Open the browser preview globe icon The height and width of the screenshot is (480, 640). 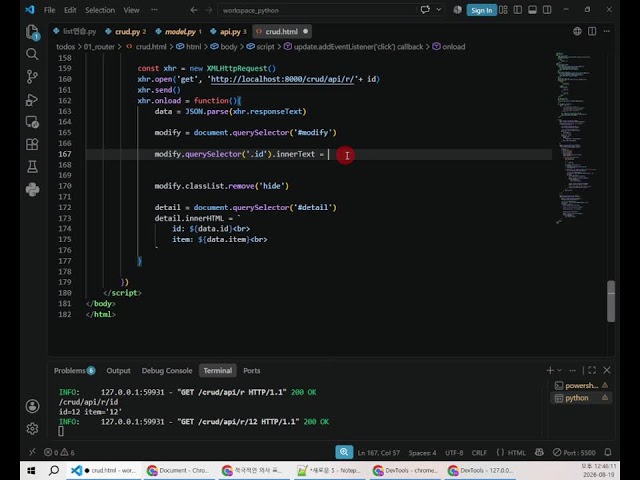pos(577,31)
